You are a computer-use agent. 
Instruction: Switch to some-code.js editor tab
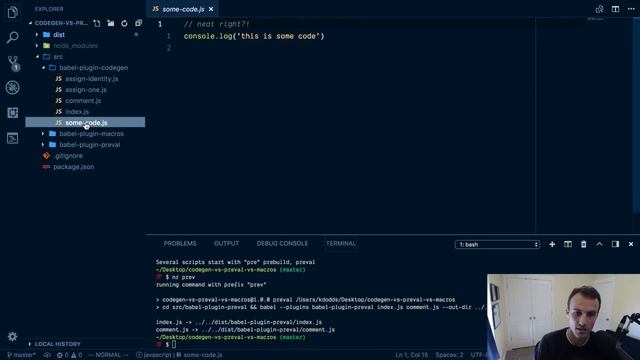tap(182, 9)
